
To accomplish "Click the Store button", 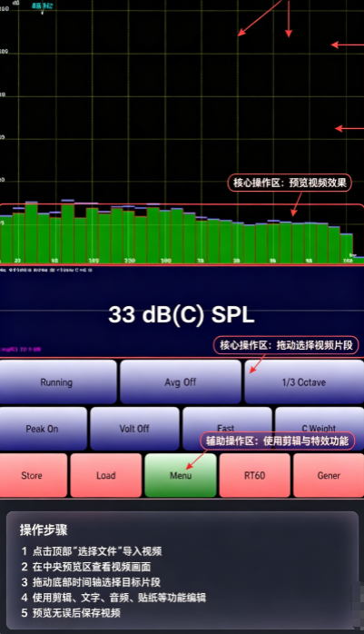I will (x=33, y=475).
